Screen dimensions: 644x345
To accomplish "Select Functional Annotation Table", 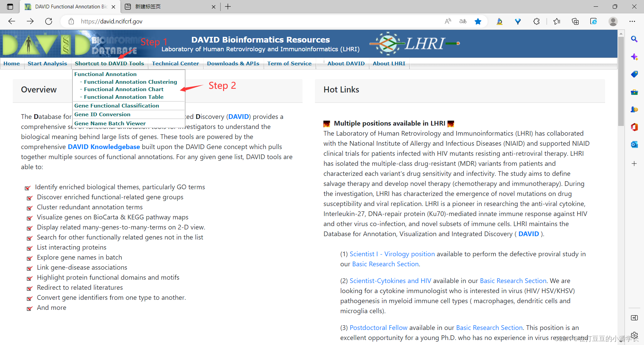I will pos(124,97).
